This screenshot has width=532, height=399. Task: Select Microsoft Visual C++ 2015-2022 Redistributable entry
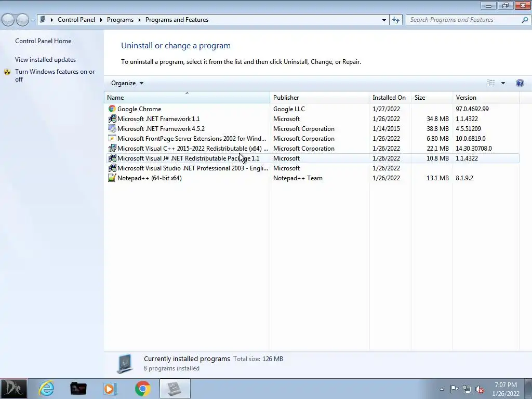(192, 148)
